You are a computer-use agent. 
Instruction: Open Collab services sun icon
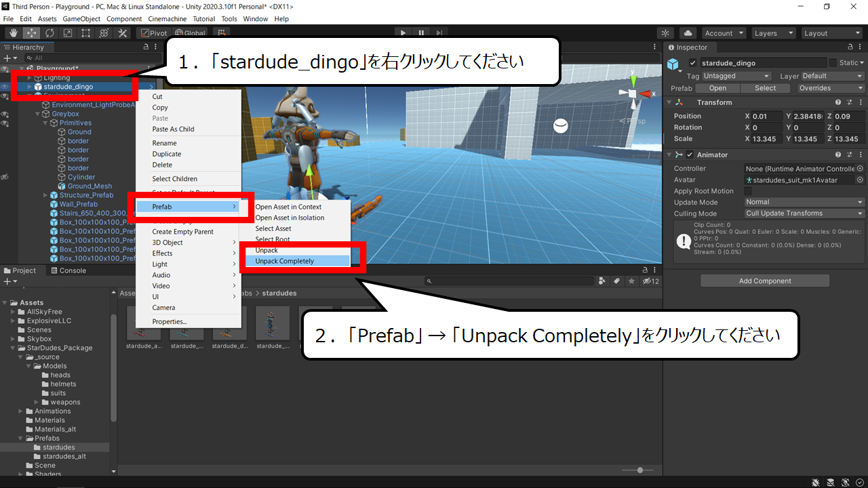[x=666, y=33]
